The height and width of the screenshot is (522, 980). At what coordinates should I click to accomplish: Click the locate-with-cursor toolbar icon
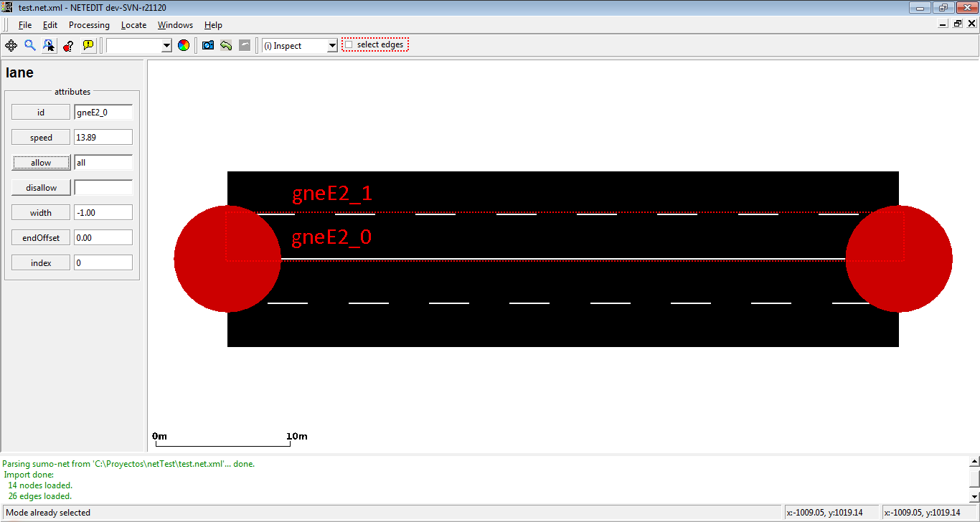point(49,45)
